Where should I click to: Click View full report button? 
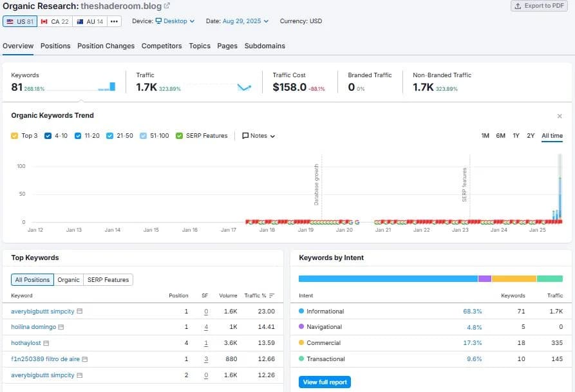[325, 382]
